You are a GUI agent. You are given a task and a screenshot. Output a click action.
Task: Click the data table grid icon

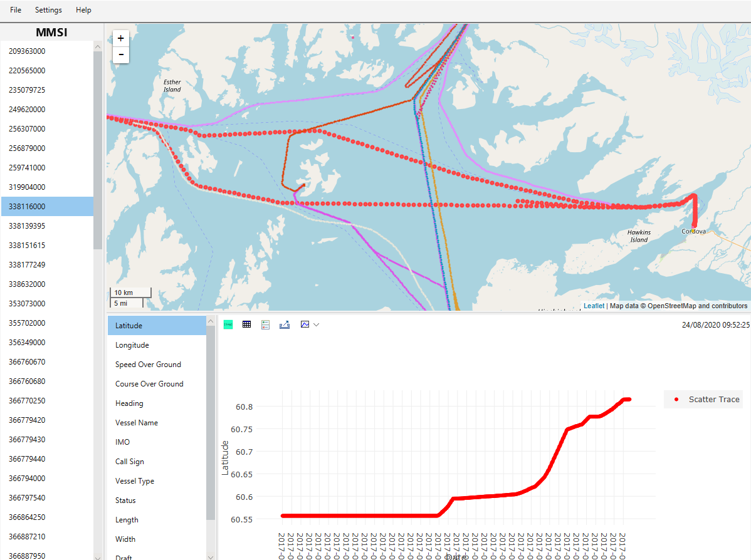(247, 324)
